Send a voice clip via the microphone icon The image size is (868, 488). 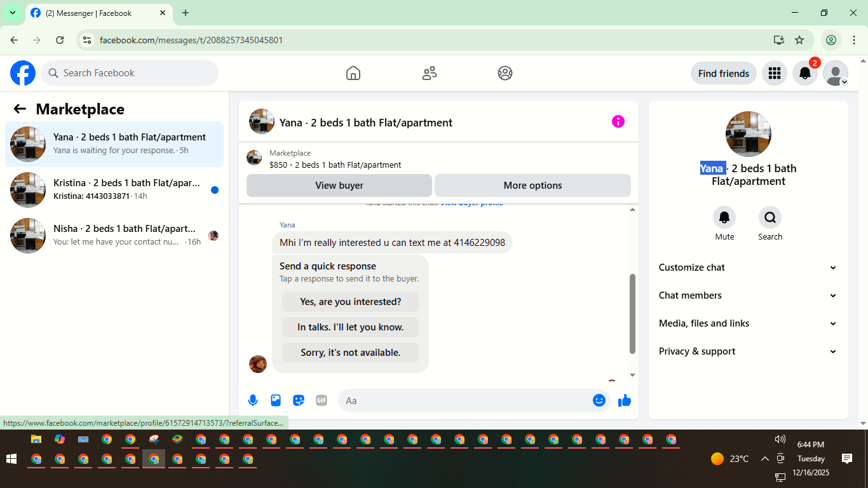click(x=253, y=400)
